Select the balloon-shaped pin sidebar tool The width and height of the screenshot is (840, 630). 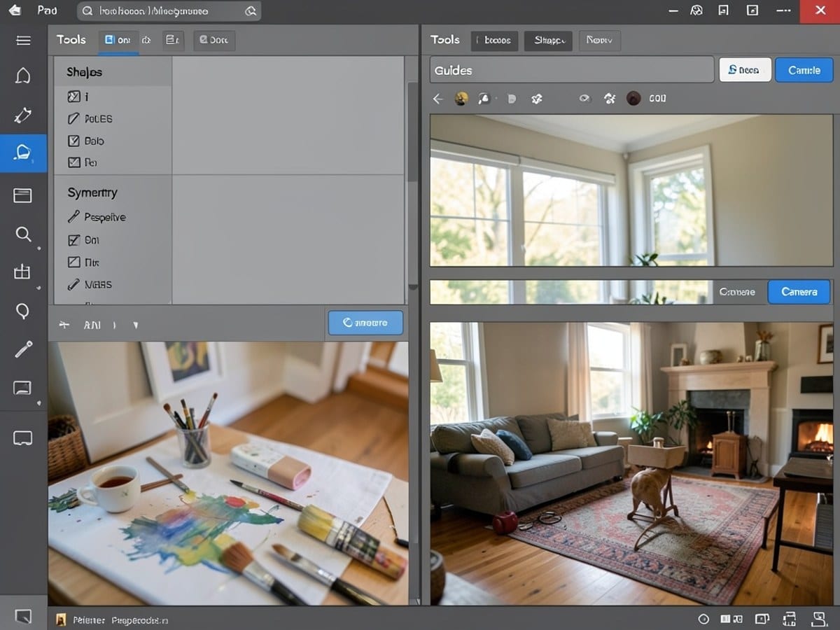point(23,311)
